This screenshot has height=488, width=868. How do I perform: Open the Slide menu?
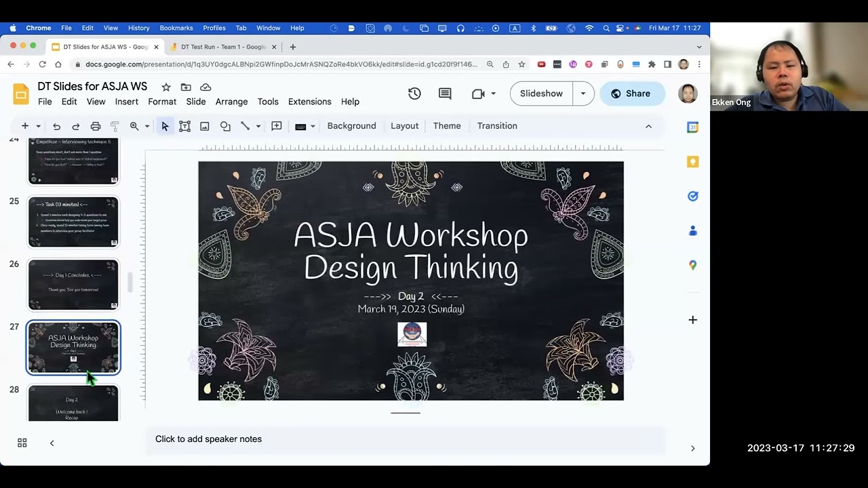coord(196,102)
